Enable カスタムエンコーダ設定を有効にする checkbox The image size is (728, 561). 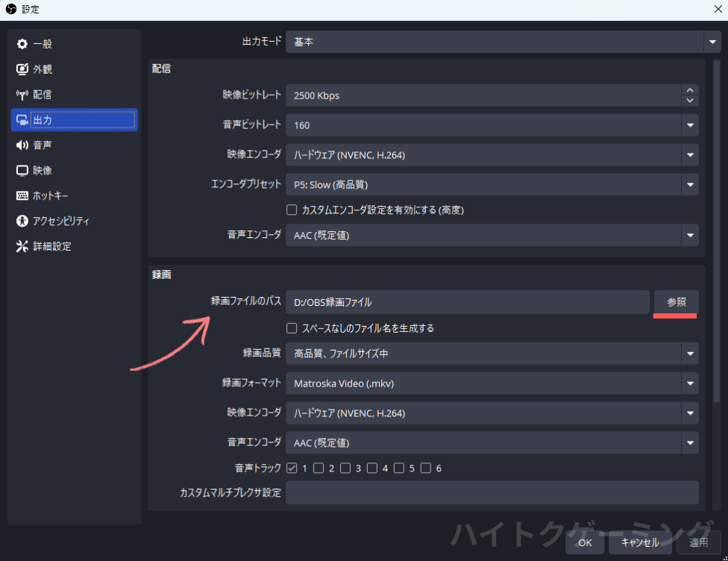point(292,210)
